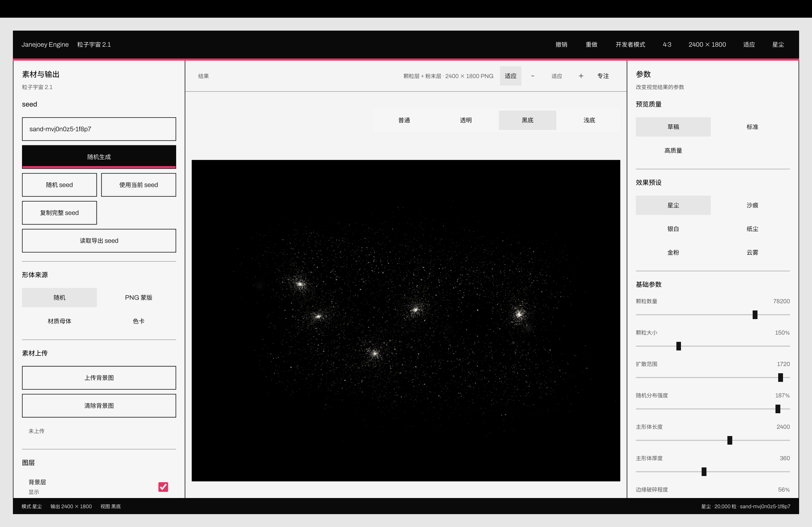Switch to the 黑底 view tab
The height and width of the screenshot is (527, 812).
tap(527, 120)
